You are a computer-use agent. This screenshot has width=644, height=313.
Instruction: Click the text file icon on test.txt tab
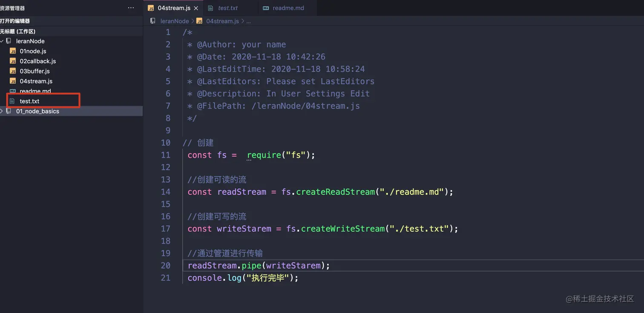pos(210,8)
